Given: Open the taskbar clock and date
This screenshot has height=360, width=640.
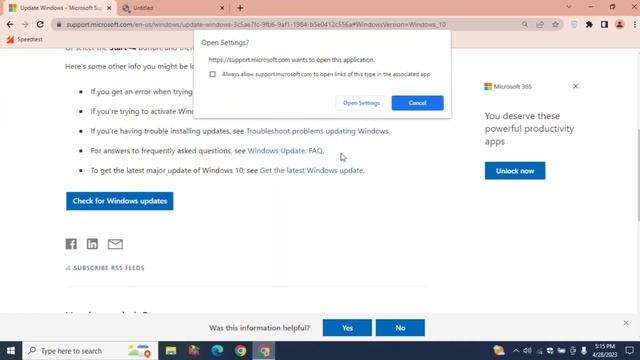Looking at the screenshot, I should [x=605, y=351].
